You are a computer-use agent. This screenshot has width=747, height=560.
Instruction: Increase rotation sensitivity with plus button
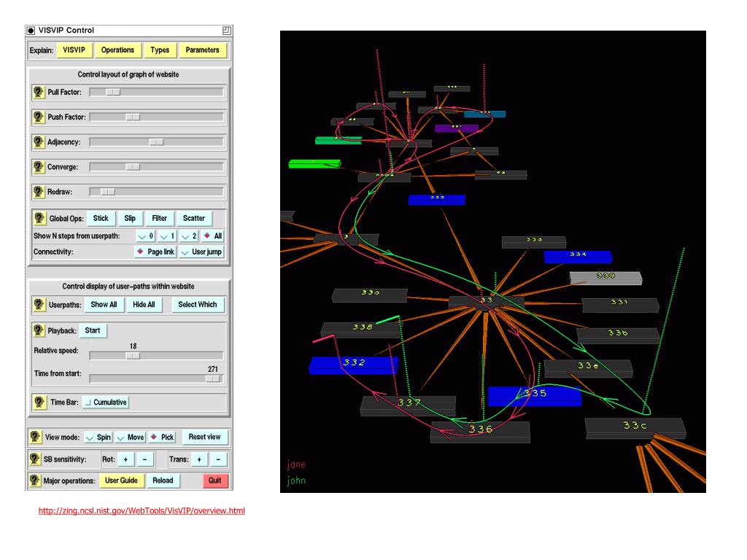point(125,459)
